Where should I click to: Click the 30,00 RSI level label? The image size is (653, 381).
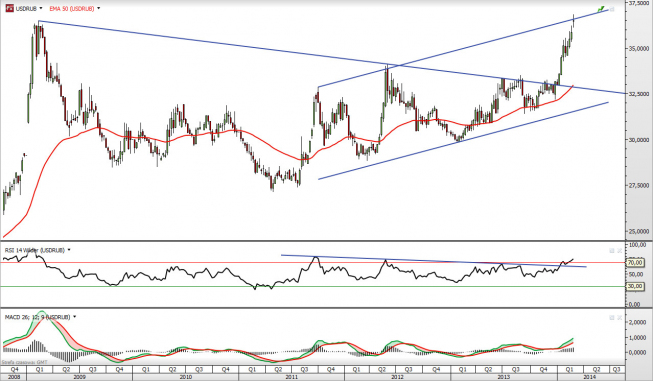click(x=636, y=286)
